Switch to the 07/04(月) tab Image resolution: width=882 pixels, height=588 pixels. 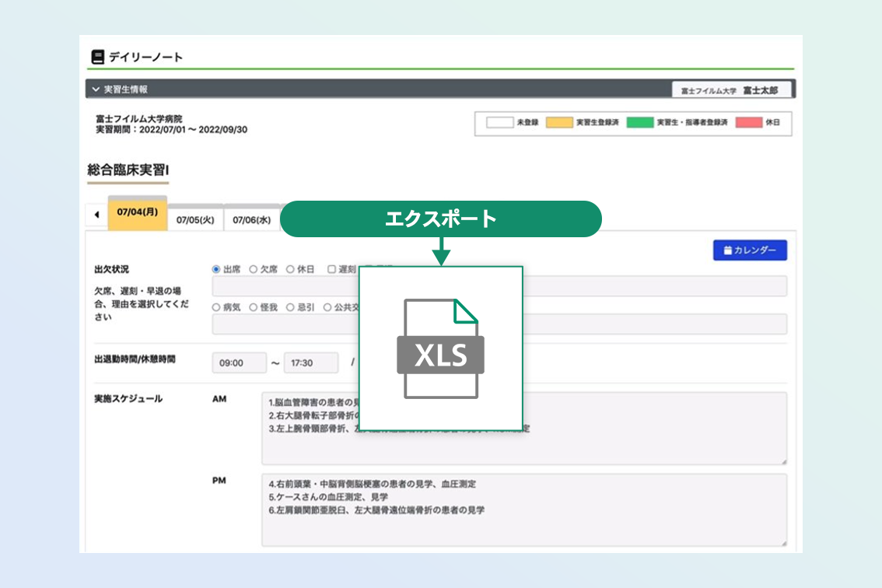[x=137, y=212]
